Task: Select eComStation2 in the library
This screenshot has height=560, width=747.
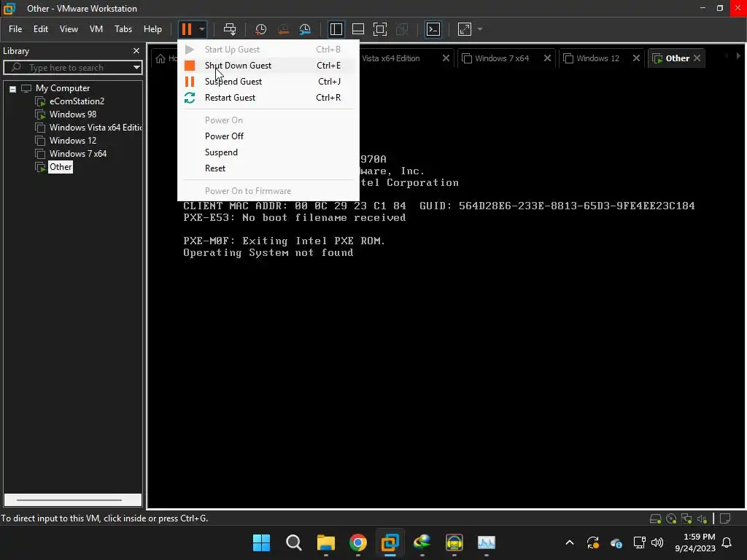Action: pos(76,101)
